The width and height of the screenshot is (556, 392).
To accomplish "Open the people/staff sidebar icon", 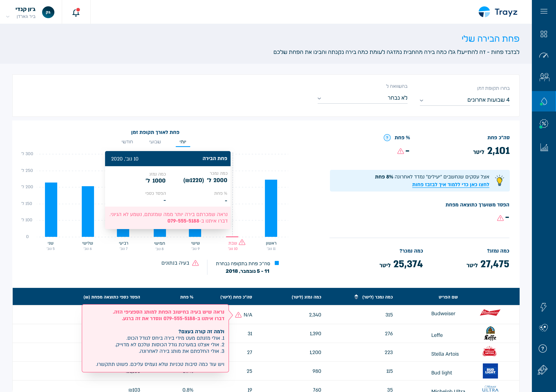I will coord(544,77).
